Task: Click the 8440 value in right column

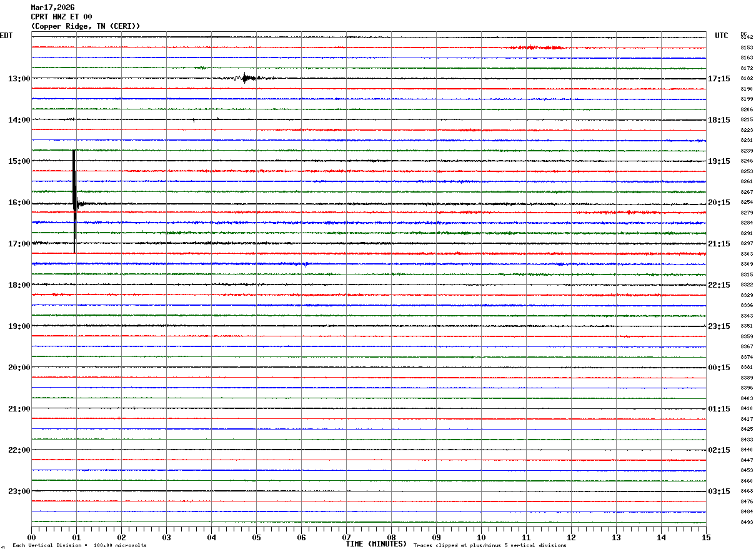Action: (x=747, y=450)
